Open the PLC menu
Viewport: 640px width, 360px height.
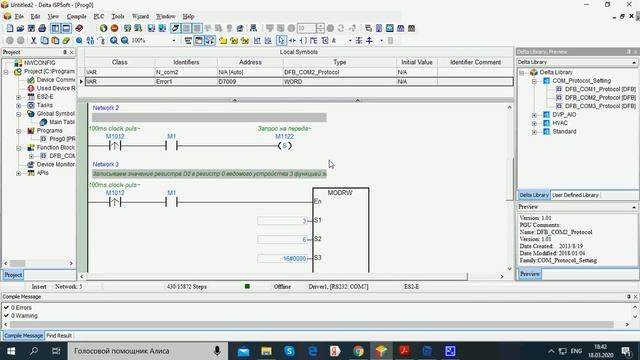tap(99, 16)
